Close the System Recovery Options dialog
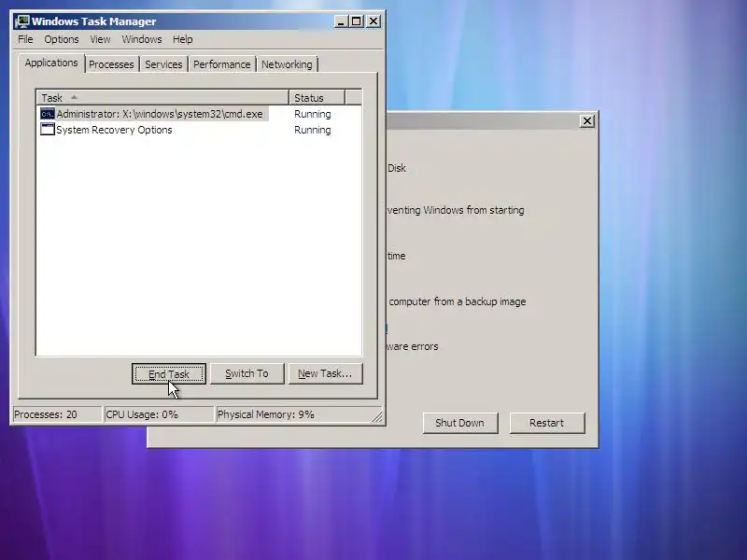 coord(587,121)
